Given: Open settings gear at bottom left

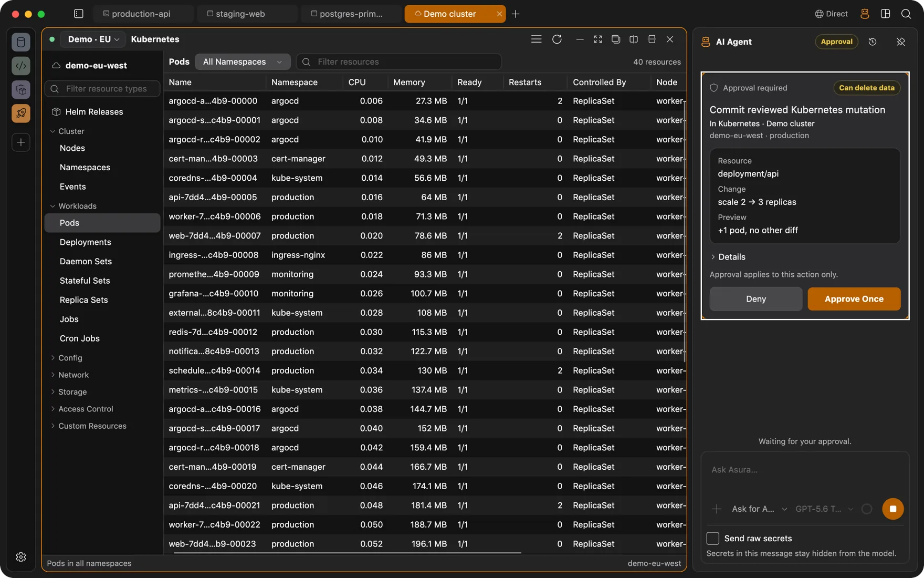Looking at the screenshot, I should (21, 557).
